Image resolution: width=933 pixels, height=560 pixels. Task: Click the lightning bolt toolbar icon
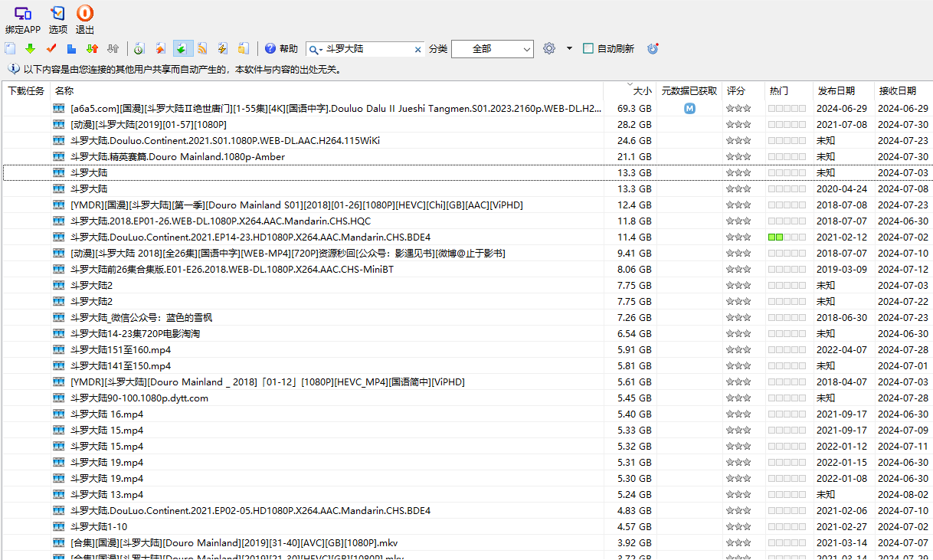tap(222, 49)
